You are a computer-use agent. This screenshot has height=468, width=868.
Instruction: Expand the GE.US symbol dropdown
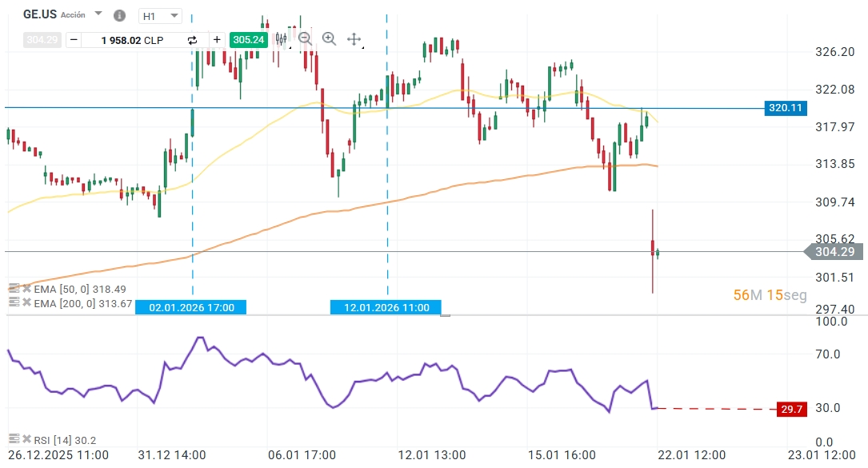click(98, 14)
